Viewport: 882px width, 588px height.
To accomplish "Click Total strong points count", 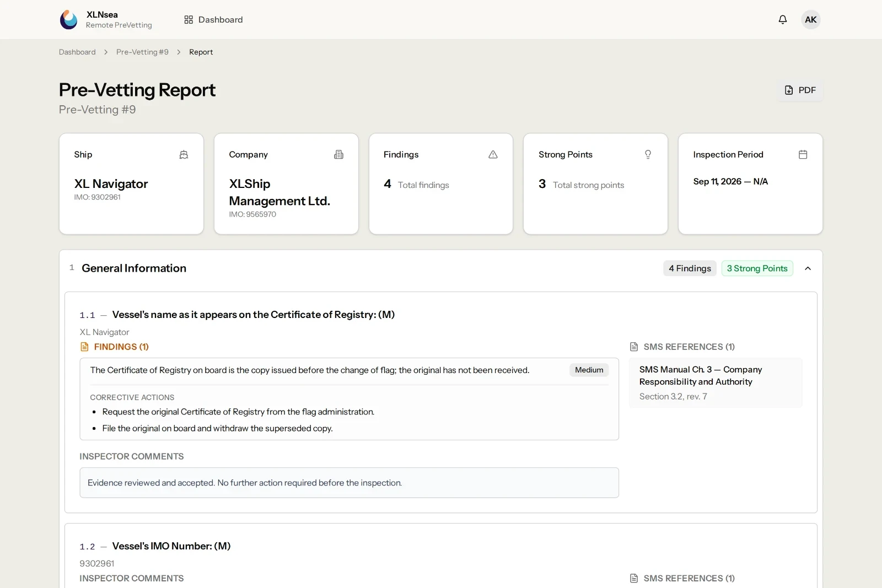I will 581,185.
